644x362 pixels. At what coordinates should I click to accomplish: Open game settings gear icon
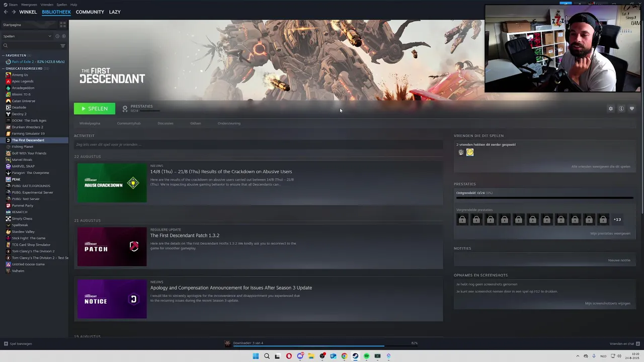(x=611, y=109)
